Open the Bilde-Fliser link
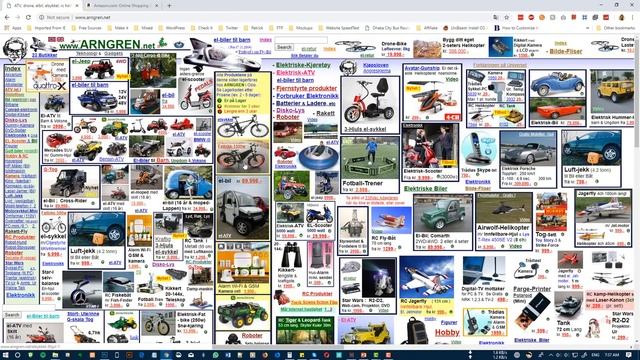Image resolution: width=640 pixels, height=360 pixels. click(566, 51)
